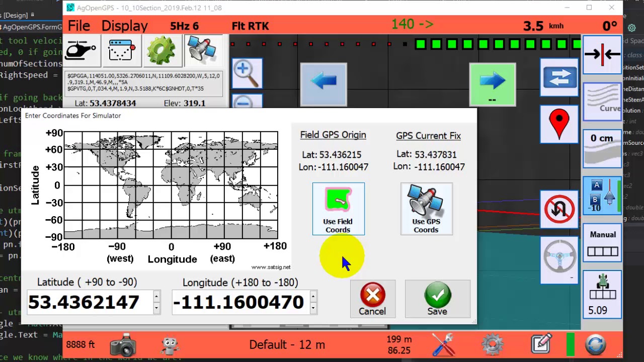This screenshot has width=644, height=362.
Task: Open the File menu in AgOpenGPS
Action: 79,26
